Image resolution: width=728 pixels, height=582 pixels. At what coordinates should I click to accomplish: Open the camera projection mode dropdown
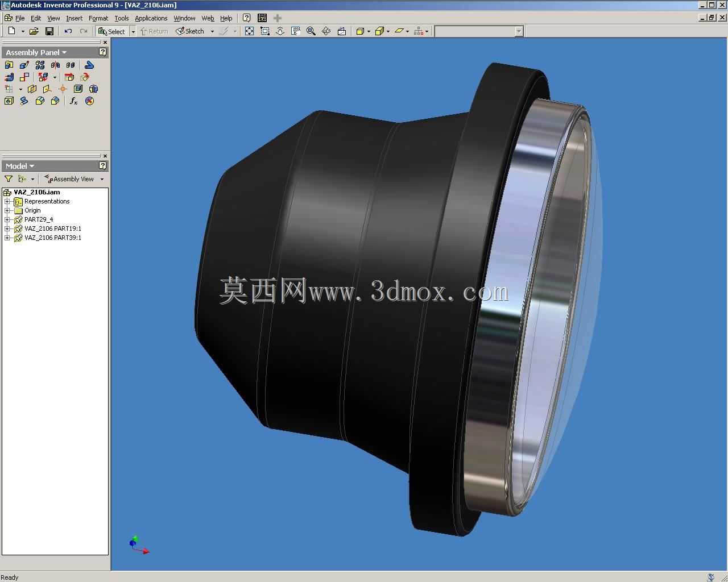click(388, 32)
